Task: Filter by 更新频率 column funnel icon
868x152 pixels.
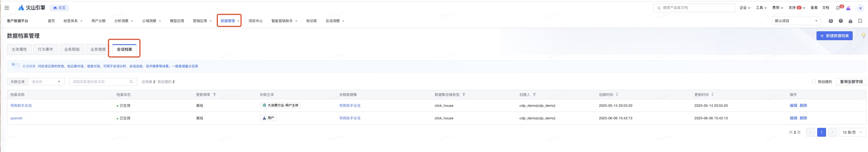Action: pyautogui.click(x=214, y=95)
